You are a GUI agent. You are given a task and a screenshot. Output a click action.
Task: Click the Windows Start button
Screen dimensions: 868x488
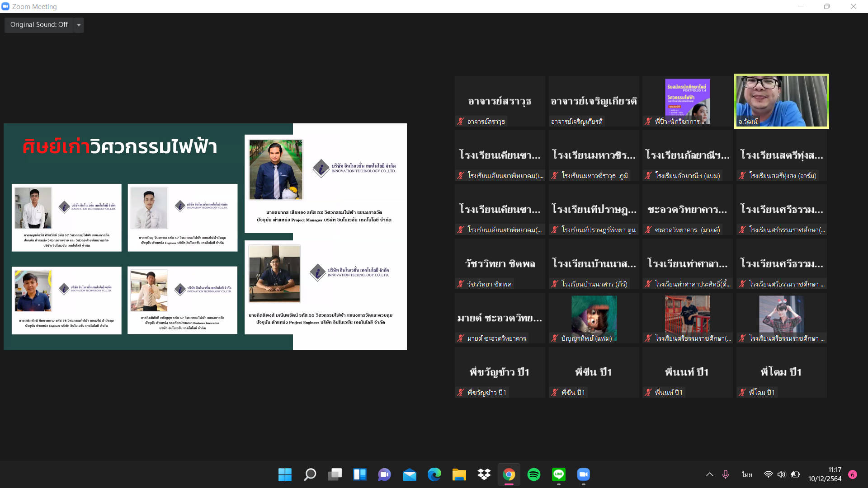285,474
